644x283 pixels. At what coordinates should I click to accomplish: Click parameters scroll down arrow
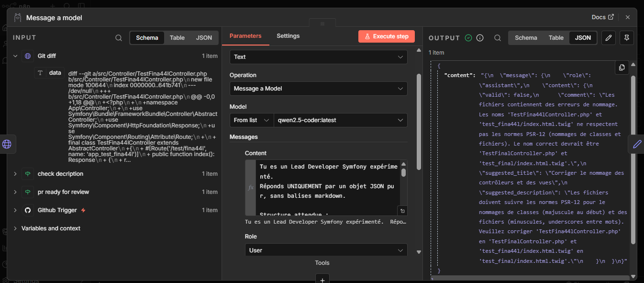[419, 252]
